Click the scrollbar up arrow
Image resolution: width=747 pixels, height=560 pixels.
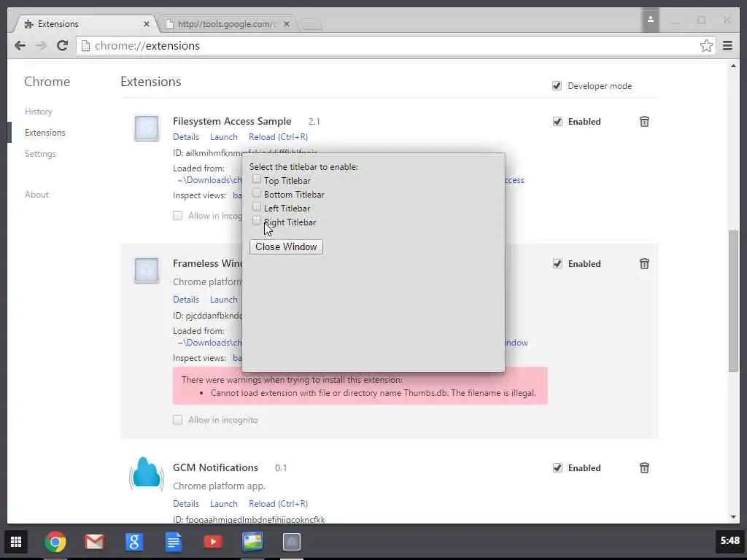coord(733,66)
